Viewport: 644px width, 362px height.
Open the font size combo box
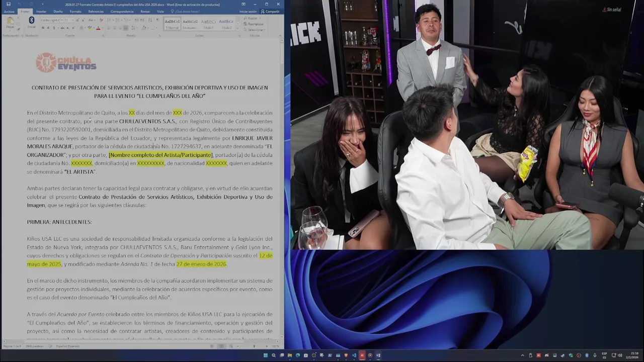pos(69,20)
